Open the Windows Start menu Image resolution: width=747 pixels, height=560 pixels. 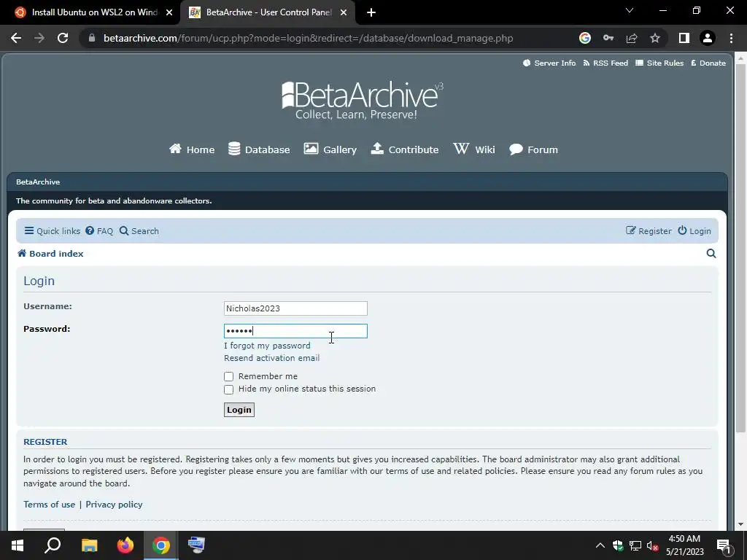tap(18, 545)
